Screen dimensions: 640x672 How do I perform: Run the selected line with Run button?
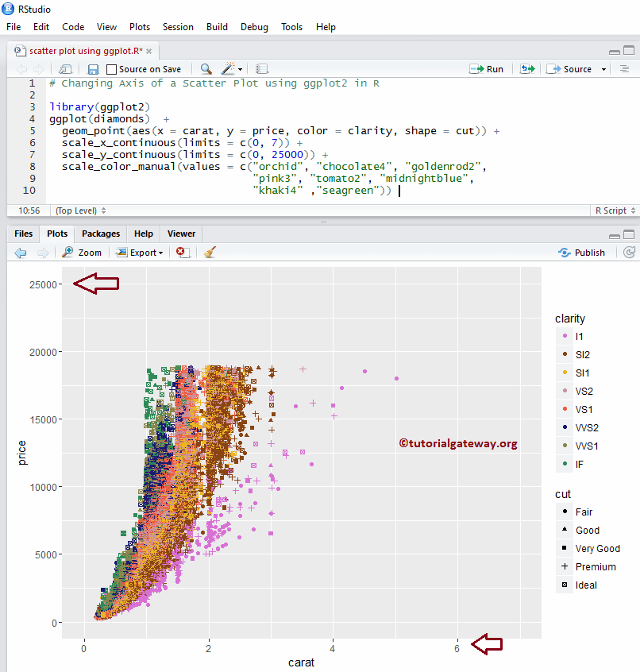point(487,69)
